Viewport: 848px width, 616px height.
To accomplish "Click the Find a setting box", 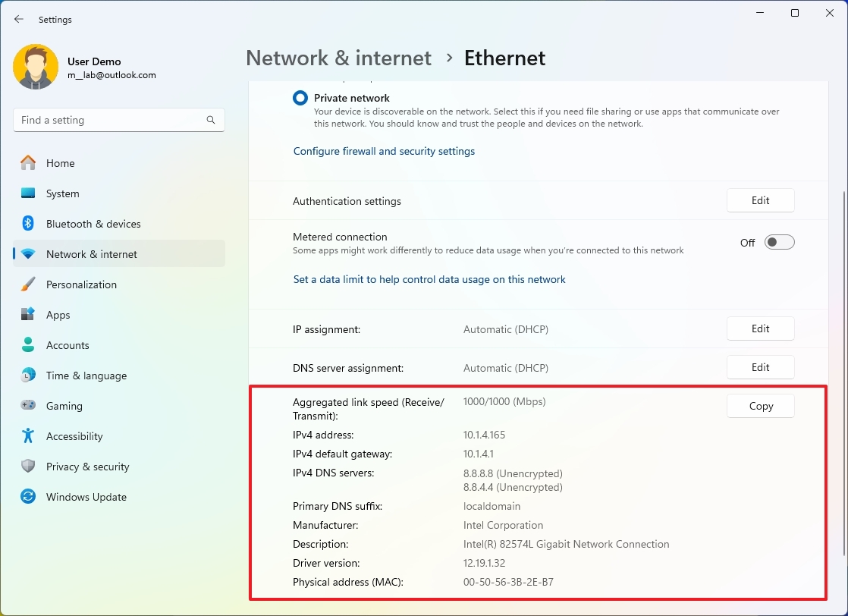I will click(110, 120).
